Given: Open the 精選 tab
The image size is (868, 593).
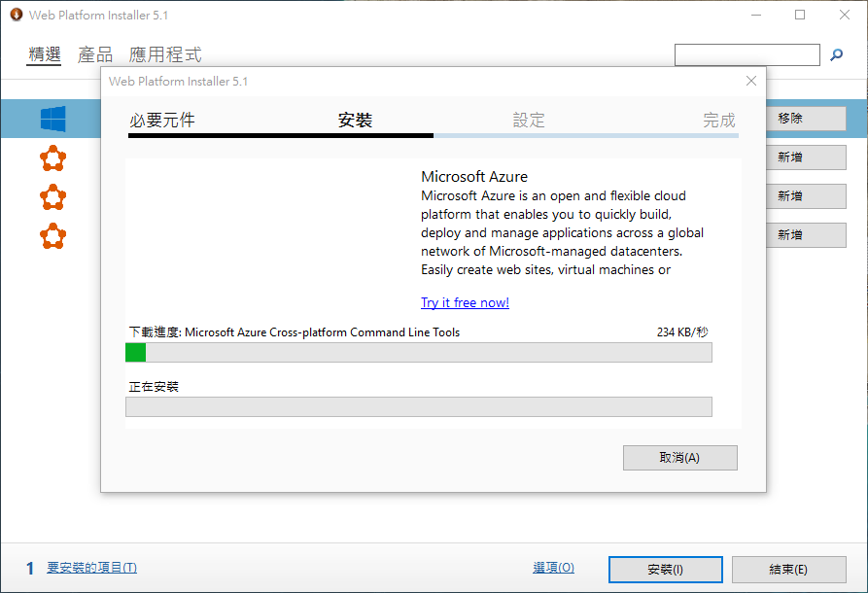Looking at the screenshot, I should [x=45, y=54].
